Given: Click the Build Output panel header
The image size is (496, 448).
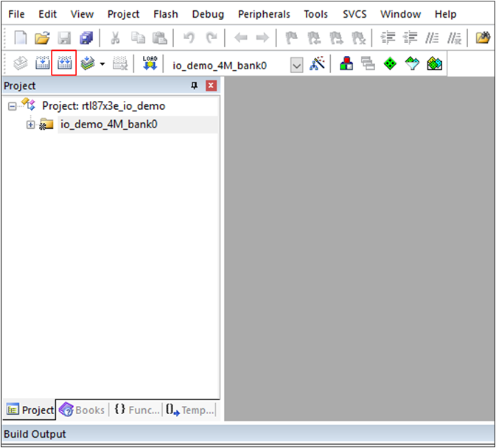Looking at the screenshot, I should tap(248, 434).
